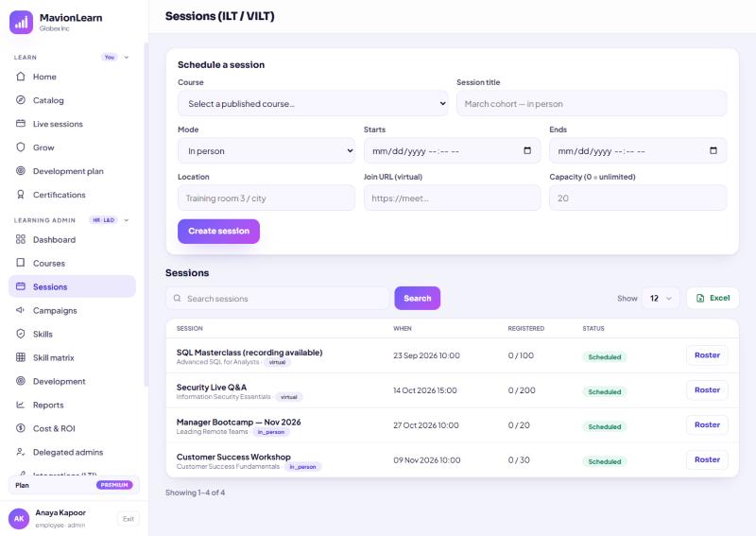Open Live sessions menu item
Screen dimensions: 756x536
click(72, 124)
